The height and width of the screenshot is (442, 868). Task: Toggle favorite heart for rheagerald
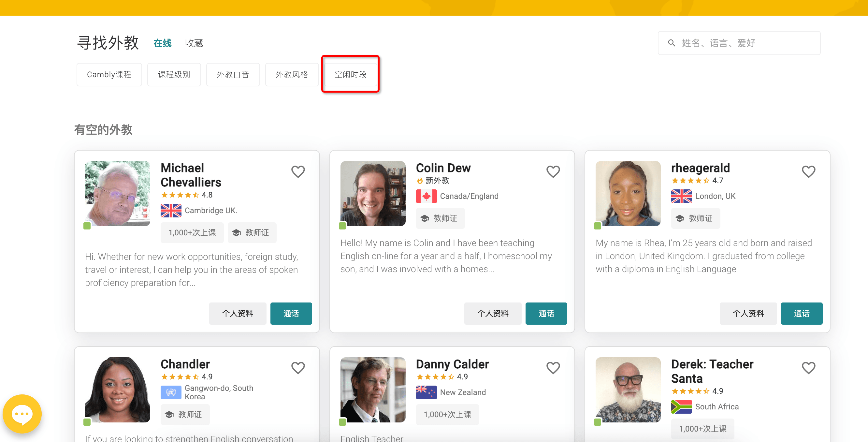coord(808,171)
